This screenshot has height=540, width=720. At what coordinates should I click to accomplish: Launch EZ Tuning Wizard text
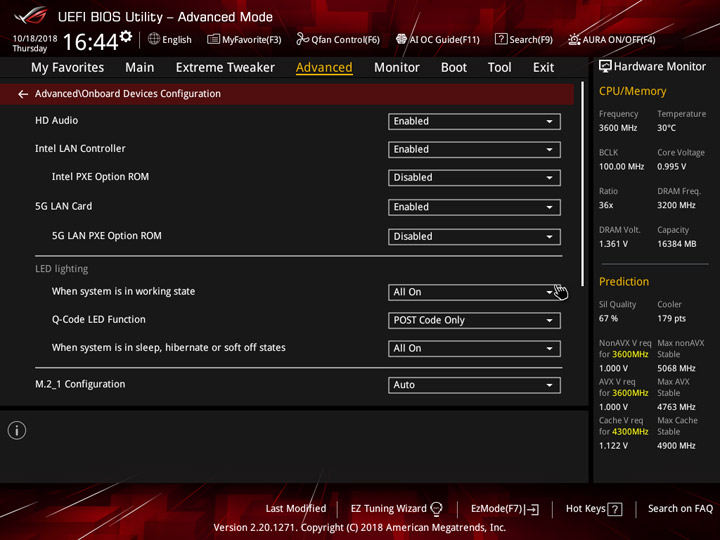click(x=388, y=509)
